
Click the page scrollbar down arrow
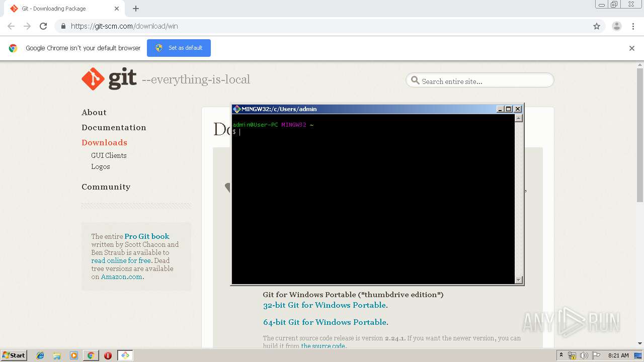(640, 343)
